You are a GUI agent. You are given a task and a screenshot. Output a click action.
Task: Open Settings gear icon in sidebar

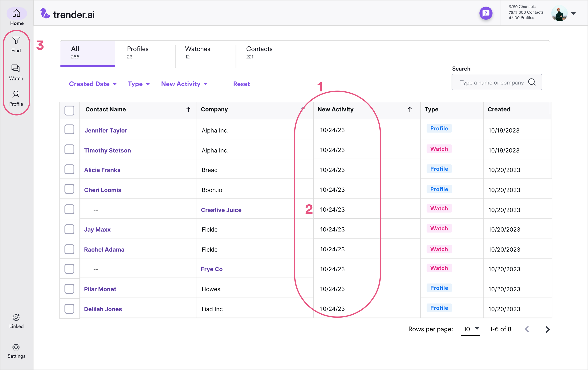16,347
